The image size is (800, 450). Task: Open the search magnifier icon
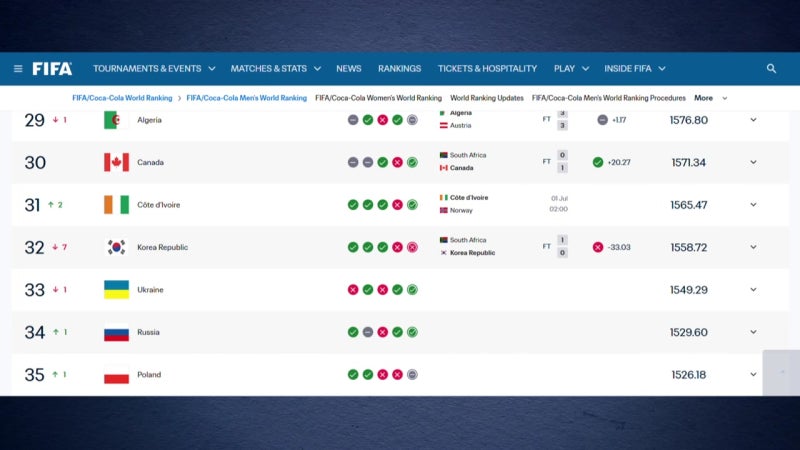(x=771, y=68)
